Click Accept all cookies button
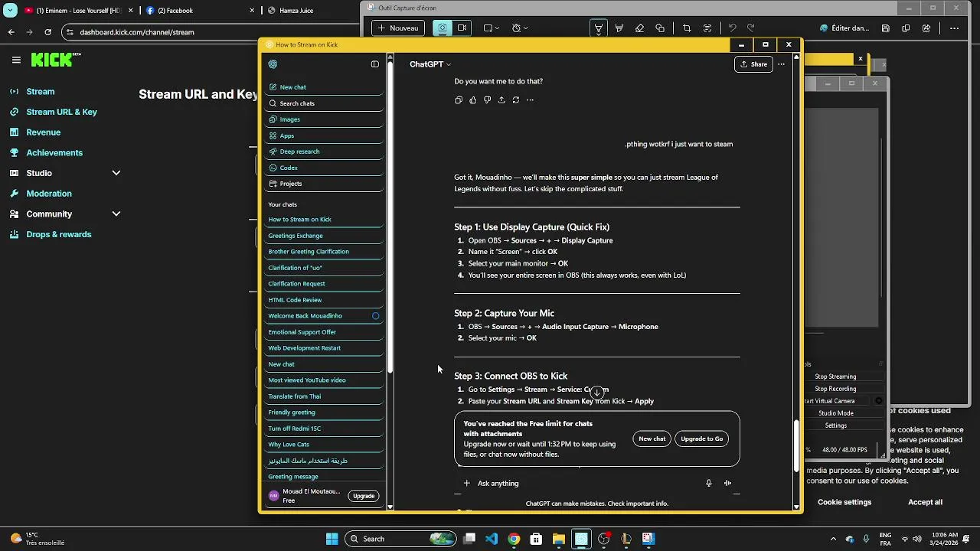 [x=925, y=503]
